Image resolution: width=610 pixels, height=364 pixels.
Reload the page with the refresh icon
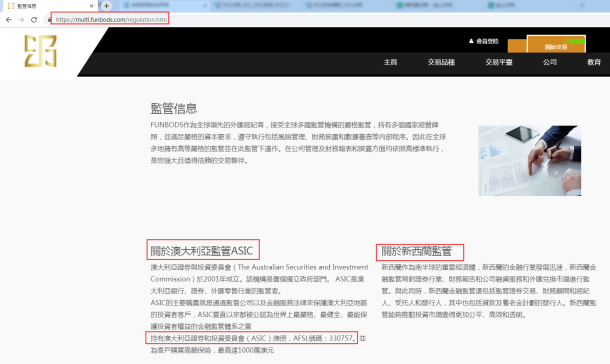click(34, 20)
